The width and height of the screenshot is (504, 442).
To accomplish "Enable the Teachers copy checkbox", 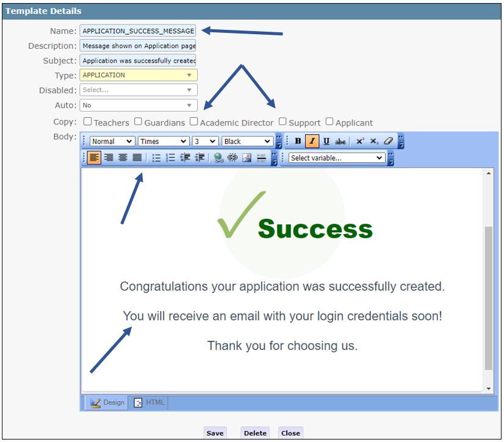I will click(x=88, y=122).
